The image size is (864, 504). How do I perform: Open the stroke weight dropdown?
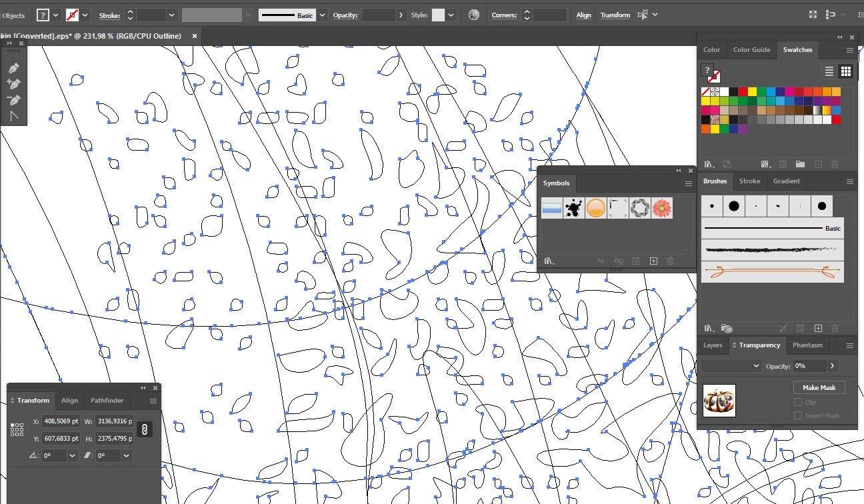click(172, 15)
